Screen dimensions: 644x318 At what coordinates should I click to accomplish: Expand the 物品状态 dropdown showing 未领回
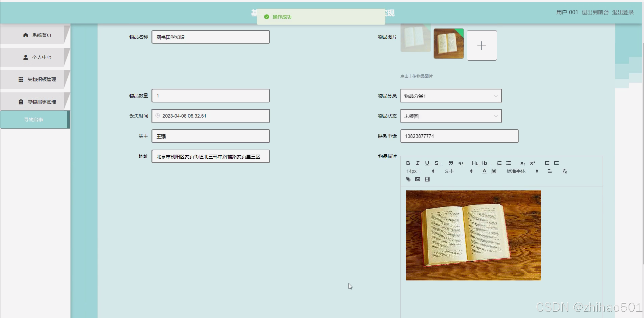click(451, 116)
